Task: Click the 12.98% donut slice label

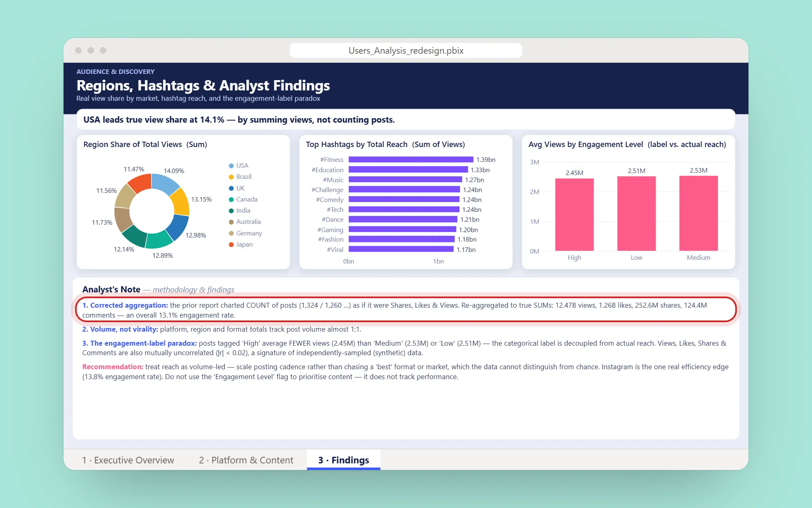Action: pyautogui.click(x=196, y=235)
